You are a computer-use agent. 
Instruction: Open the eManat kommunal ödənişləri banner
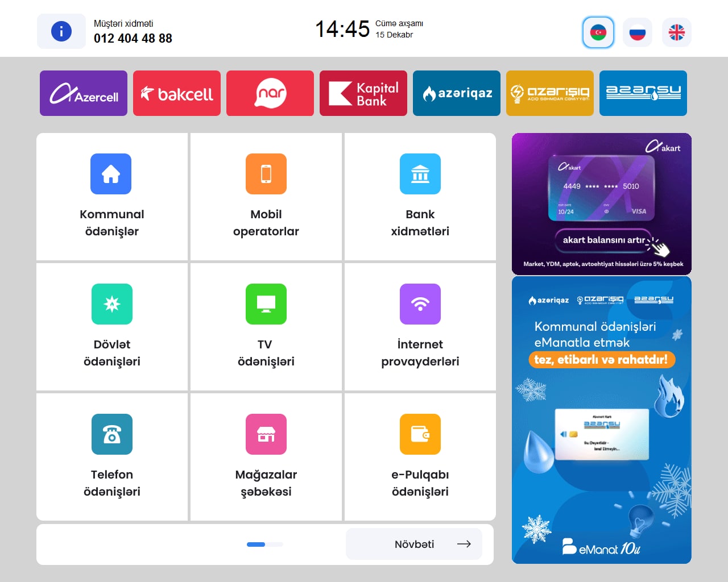[601, 420]
